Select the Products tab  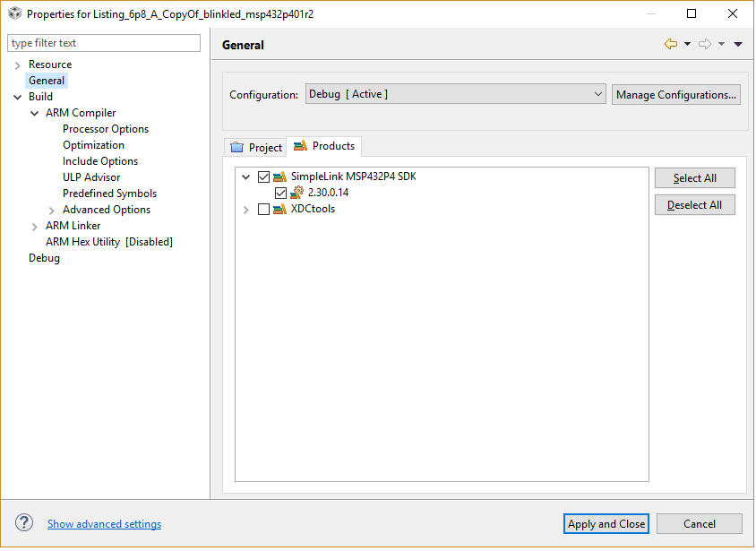(x=324, y=146)
